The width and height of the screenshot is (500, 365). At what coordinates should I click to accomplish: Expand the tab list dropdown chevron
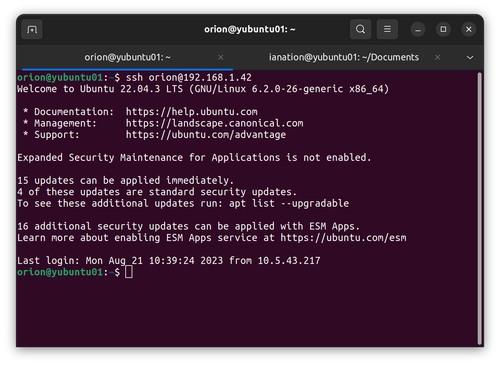coord(470,57)
